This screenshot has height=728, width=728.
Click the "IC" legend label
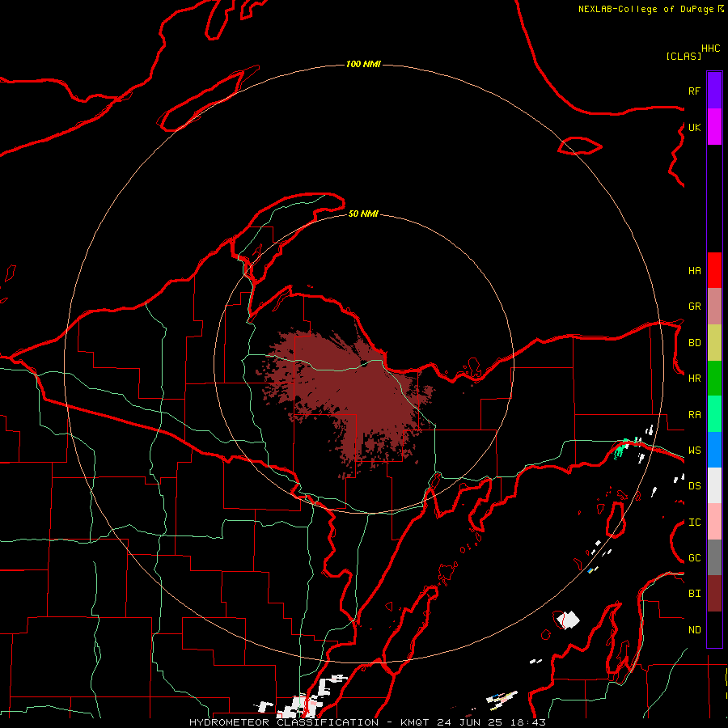point(694,523)
